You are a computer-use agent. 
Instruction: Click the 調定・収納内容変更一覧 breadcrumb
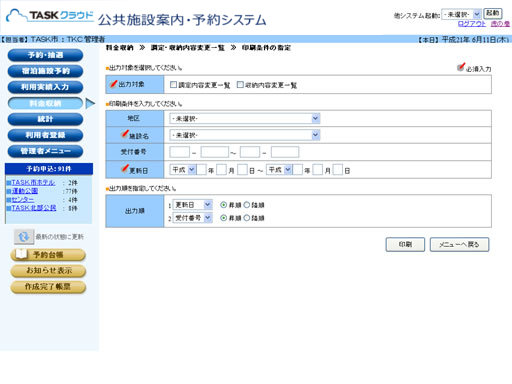click(188, 48)
